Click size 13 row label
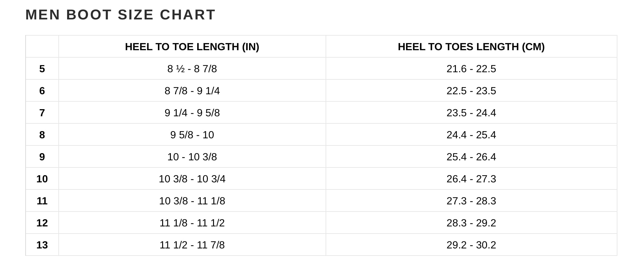This screenshot has height=263, width=644. click(42, 245)
